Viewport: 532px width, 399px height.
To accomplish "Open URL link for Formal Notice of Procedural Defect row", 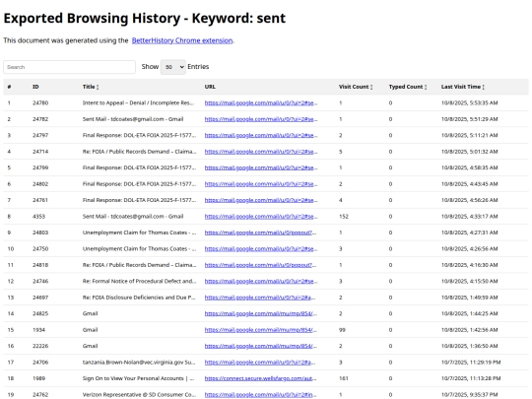I will coord(261,281).
